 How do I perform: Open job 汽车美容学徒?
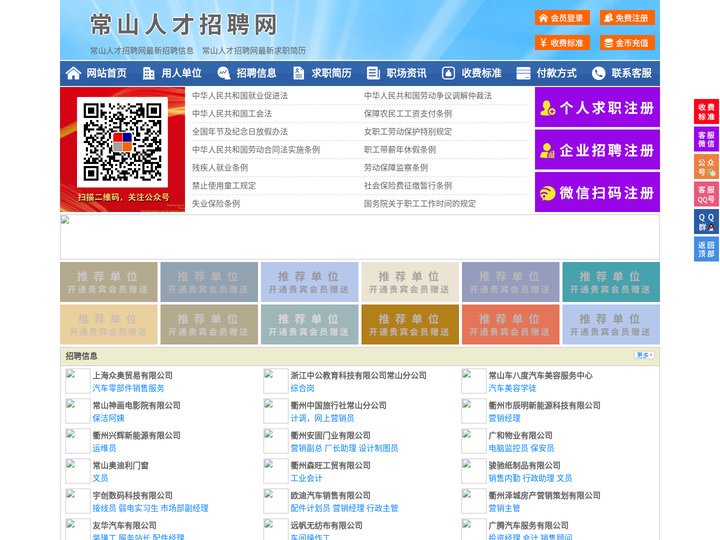pyautogui.click(x=512, y=388)
